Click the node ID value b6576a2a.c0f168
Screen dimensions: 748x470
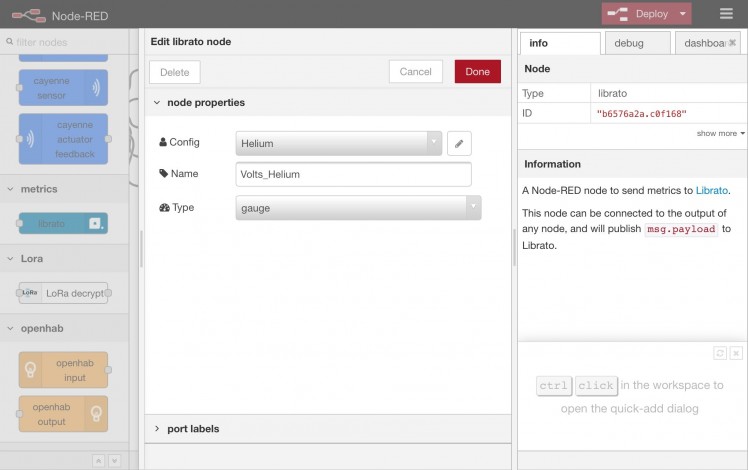tap(642, 114)
